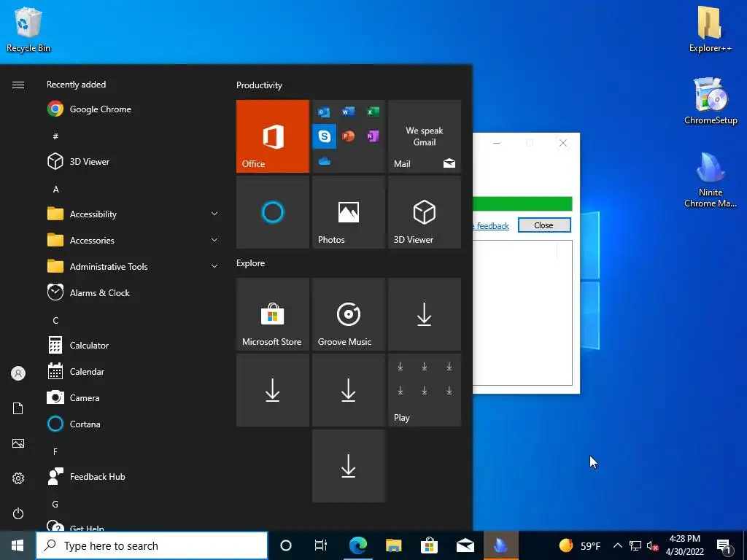The height and width of the screenshot is (560, 747).
Task: Click the Ninite taskbar icon
Action: (x=500, y=545)
